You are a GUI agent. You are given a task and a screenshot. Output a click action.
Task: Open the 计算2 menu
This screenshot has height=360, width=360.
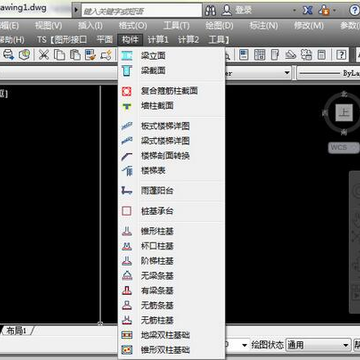coord(188,40)
